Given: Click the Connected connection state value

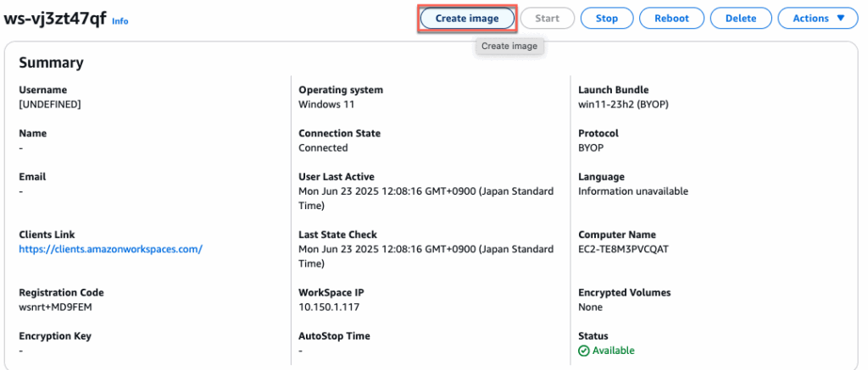Looking at the screenshot, I should [323, 147].
